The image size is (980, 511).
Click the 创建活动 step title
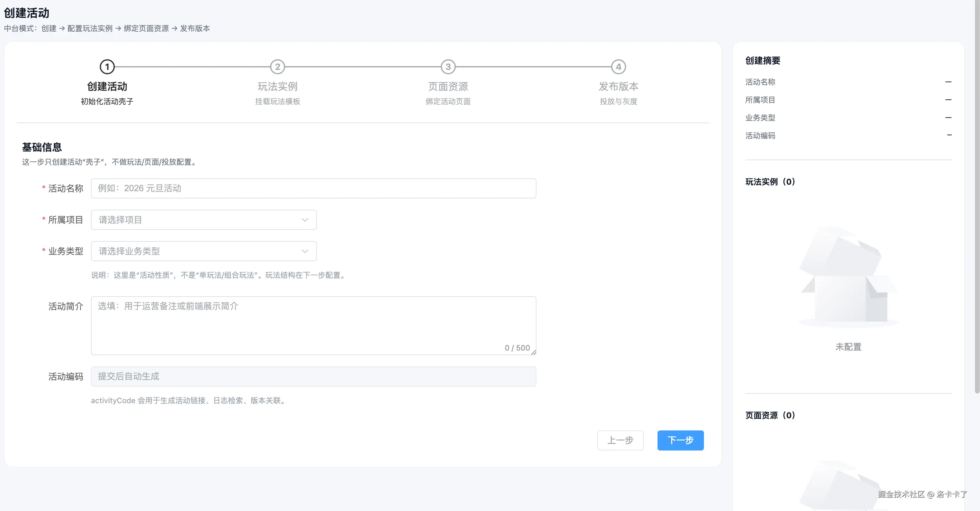107,87
